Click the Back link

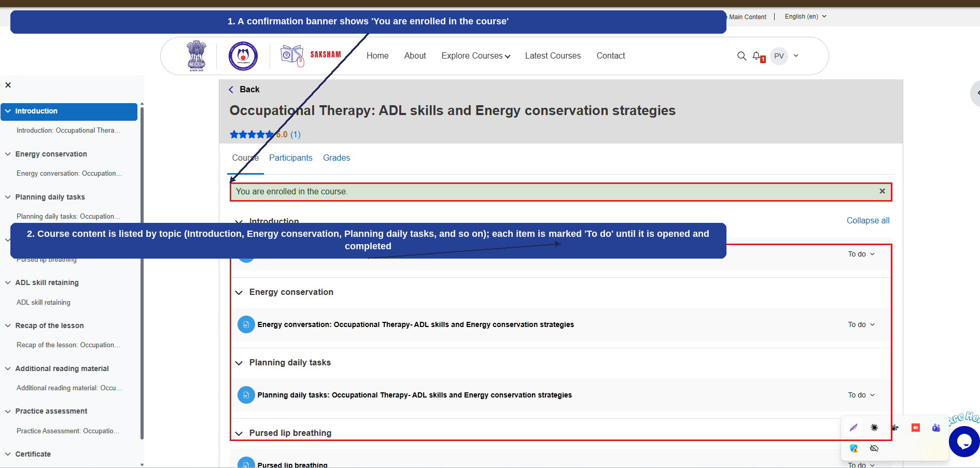coord(244,89)
